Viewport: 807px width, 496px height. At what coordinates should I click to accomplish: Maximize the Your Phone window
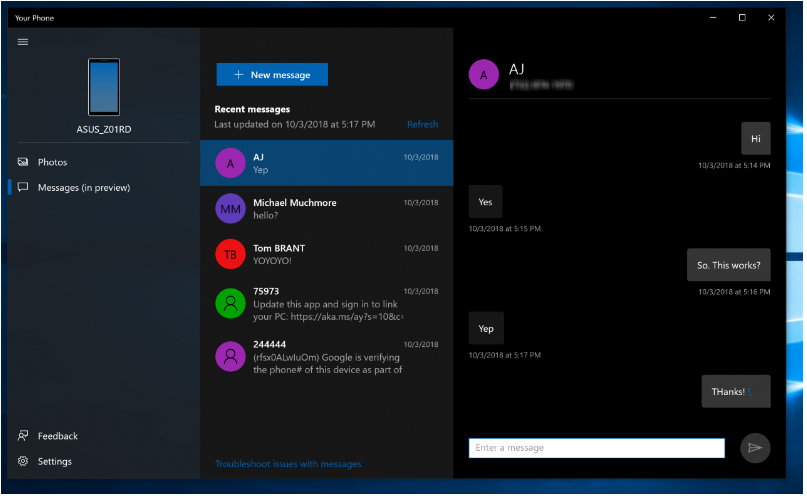click(742, 17)
